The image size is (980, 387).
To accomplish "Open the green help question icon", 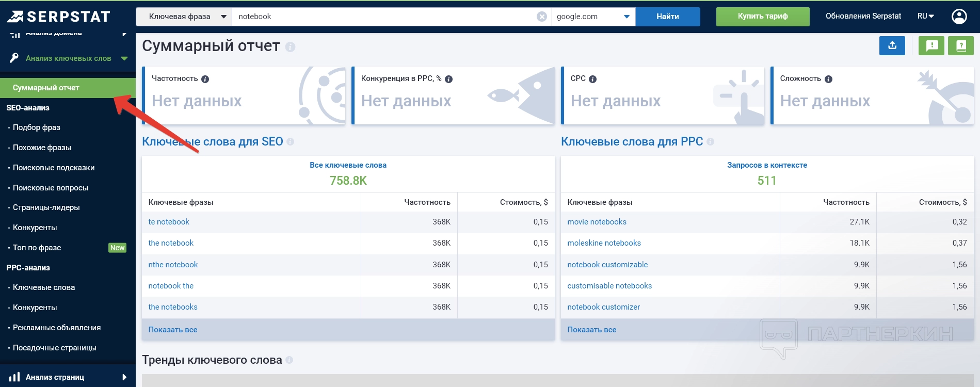I will pyautogui.click(x=960, y=46).
